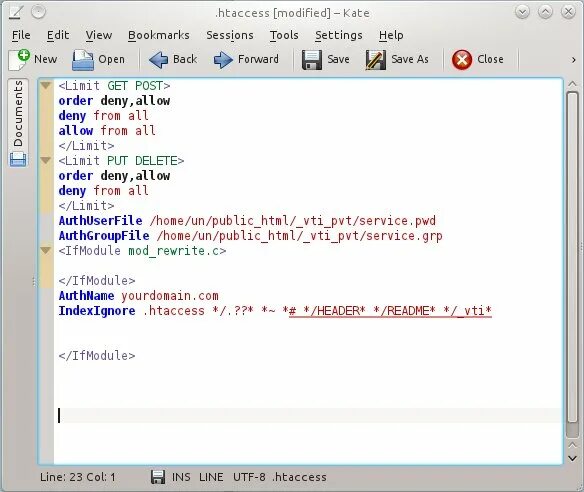Click the .htaccess name in status bar
Image resolution: width=584 pixels, height=492 pixels.
(x=299, y=477)
